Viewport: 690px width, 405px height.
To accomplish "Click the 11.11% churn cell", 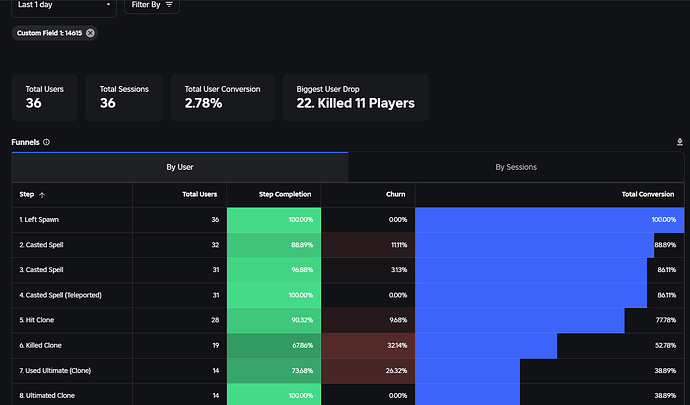I will (x=368, y=245).
